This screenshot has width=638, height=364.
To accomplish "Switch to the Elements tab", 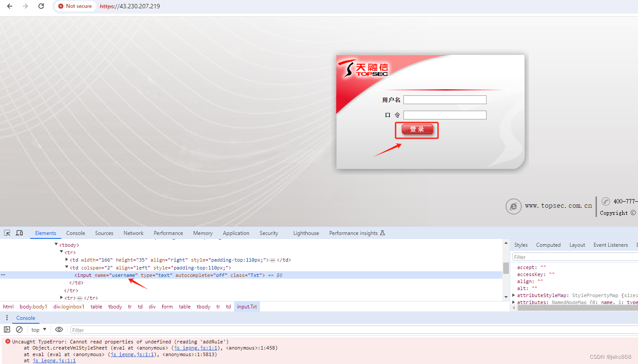I will pyautogui.click(x=46, y=233).
